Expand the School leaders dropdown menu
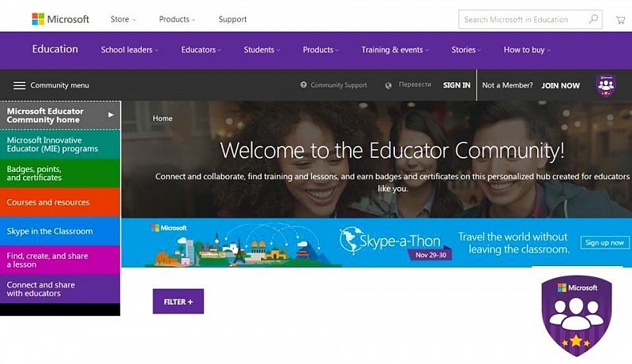 (x=130, y=50)
